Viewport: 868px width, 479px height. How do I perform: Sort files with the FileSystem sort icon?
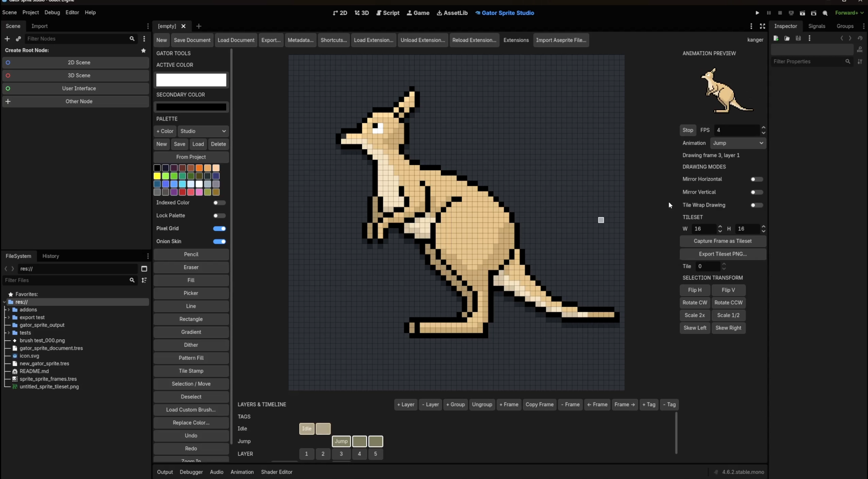[144, 280]
